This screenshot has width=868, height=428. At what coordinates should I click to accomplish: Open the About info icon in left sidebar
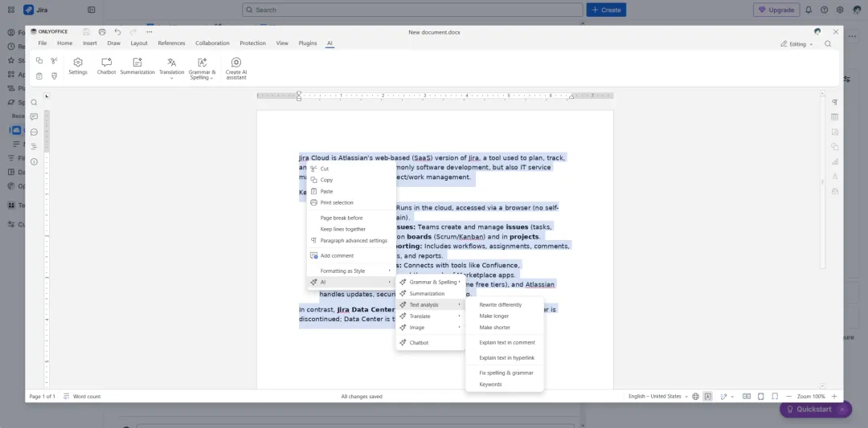pos(34,161)
